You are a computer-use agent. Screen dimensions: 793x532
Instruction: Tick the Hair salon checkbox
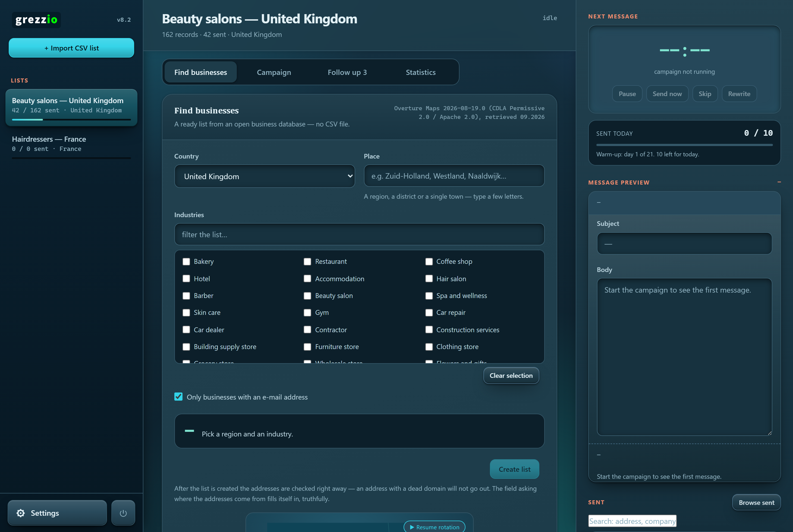429,278
